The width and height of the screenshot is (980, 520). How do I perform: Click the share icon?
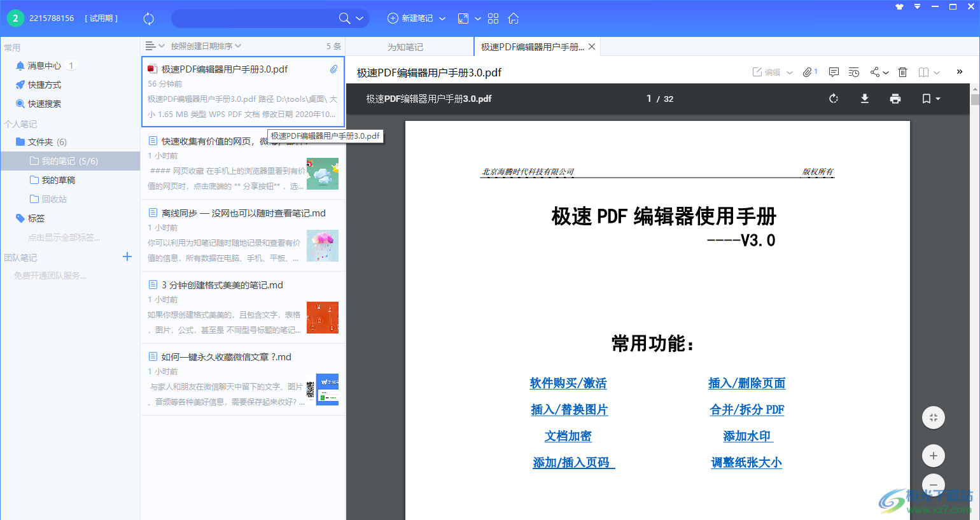coord(875,73)
